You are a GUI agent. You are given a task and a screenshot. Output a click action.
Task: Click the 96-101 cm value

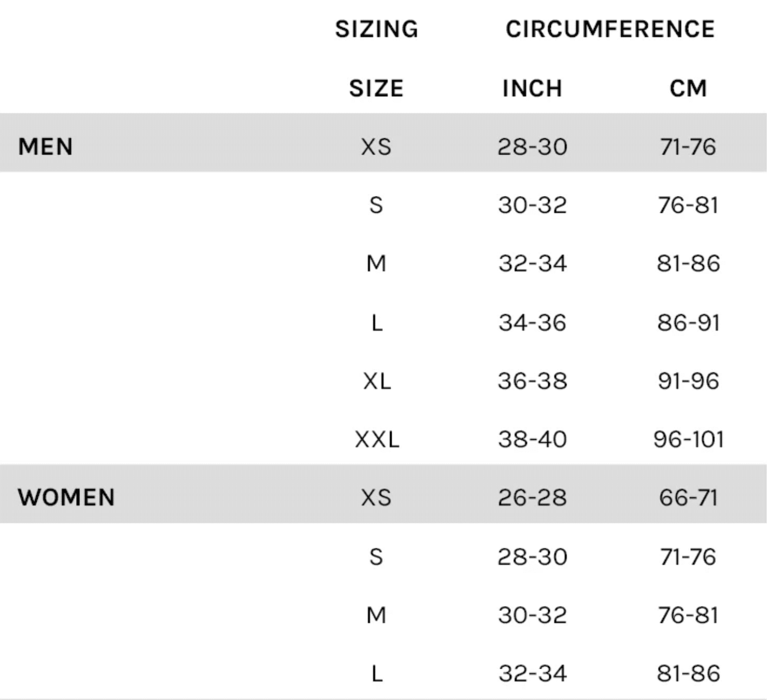(688, 439)
